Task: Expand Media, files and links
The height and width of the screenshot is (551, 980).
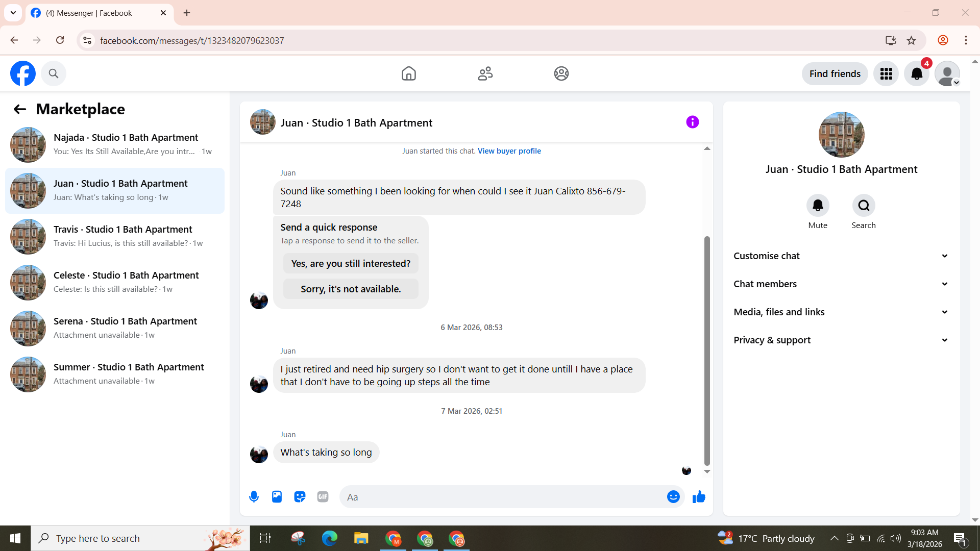Action: coord(841,312)
